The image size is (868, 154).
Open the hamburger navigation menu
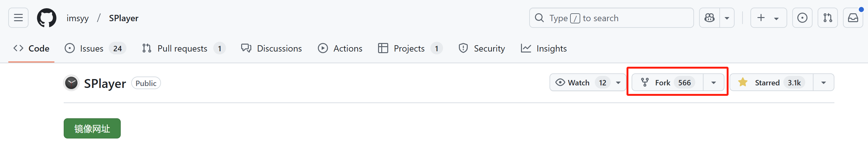click(18, 18)
